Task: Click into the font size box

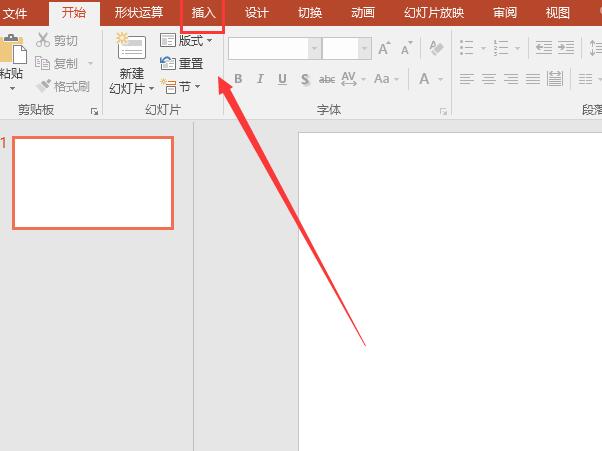Action: [x=340, y=48]
